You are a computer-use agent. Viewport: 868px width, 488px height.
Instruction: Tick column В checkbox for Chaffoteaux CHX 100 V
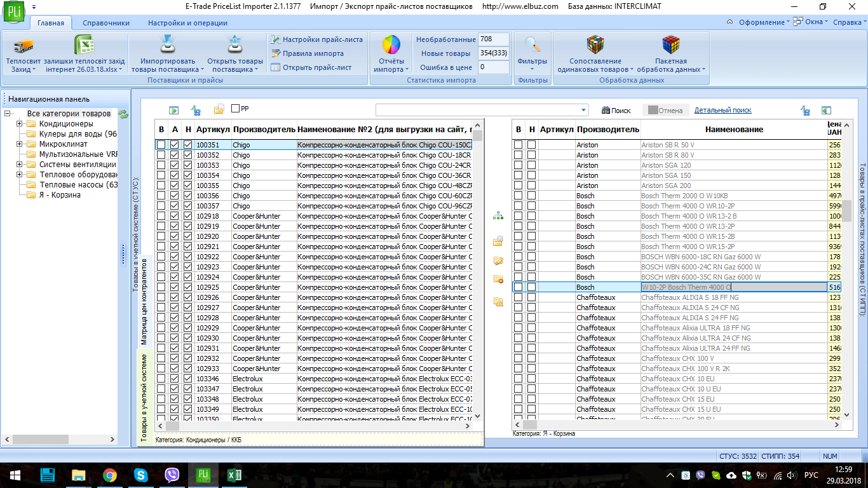click(519, 358)
